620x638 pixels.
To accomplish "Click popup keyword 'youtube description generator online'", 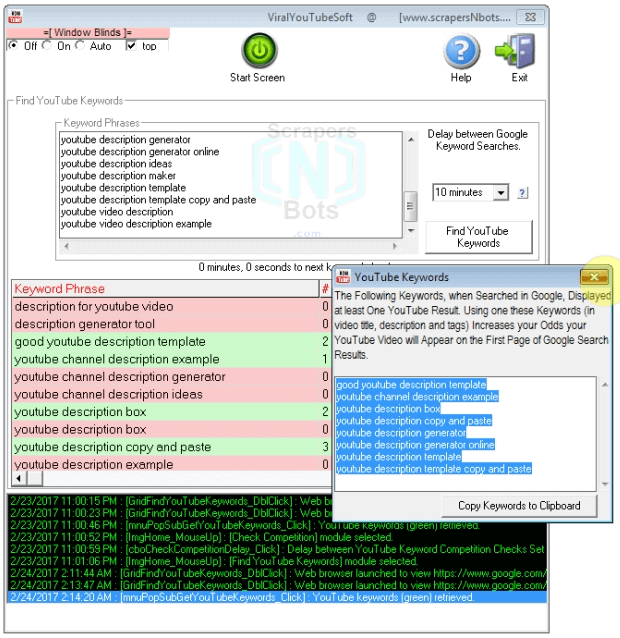I will pos(415,445).
